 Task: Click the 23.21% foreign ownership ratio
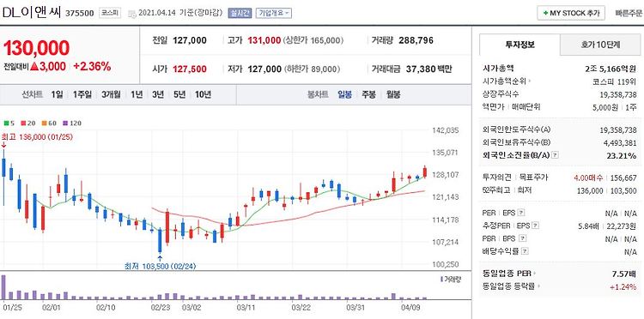point(623,155)
